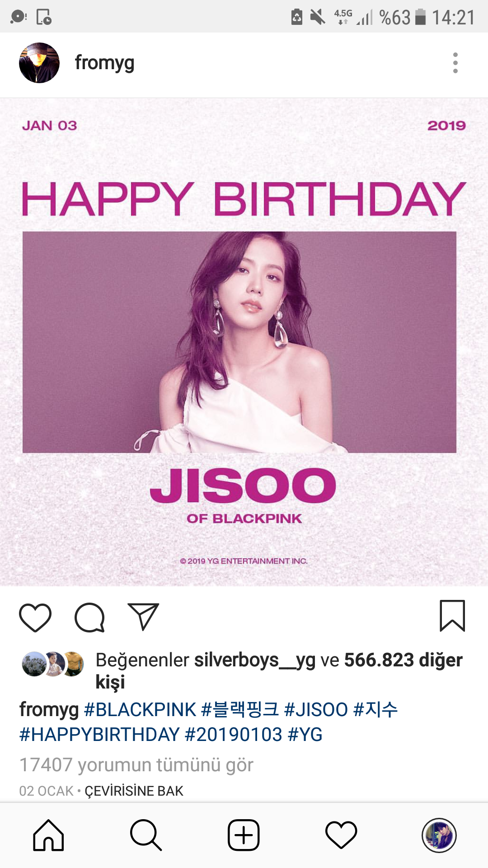
Task: Open your profile avatar tab
Action: tap(439, 835)
